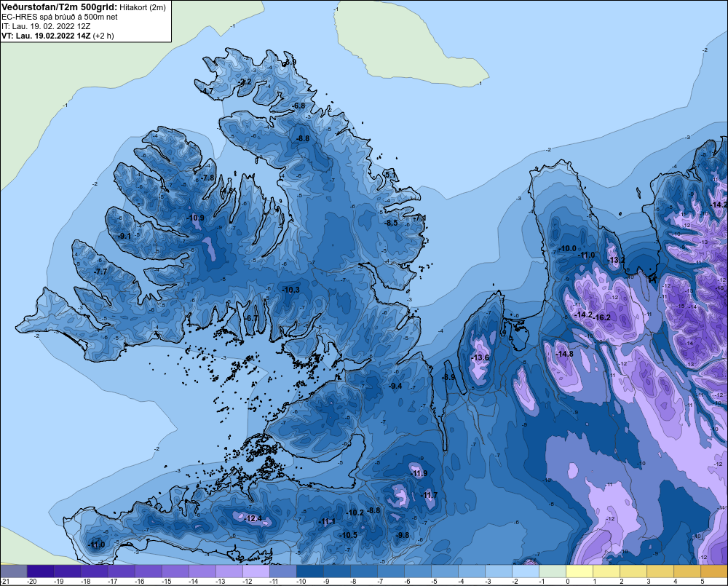Click the '-17' legend scale label
The height and width of the screenshot is (586, 728).
click(x=113, y=582)
